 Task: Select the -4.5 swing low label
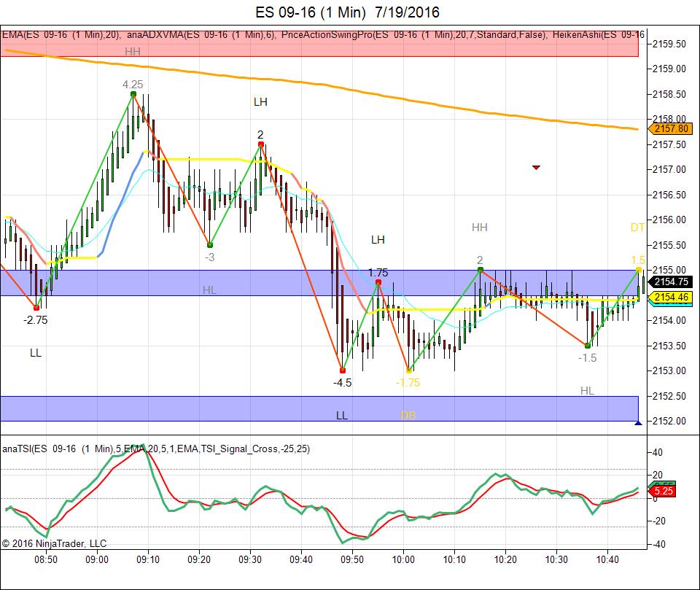[343, 383]
